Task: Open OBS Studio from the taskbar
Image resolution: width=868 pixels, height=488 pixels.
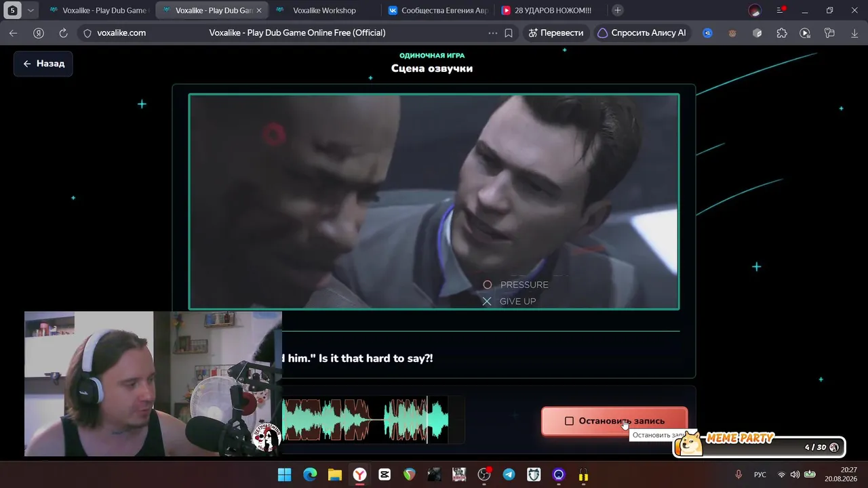Action: 484,474
